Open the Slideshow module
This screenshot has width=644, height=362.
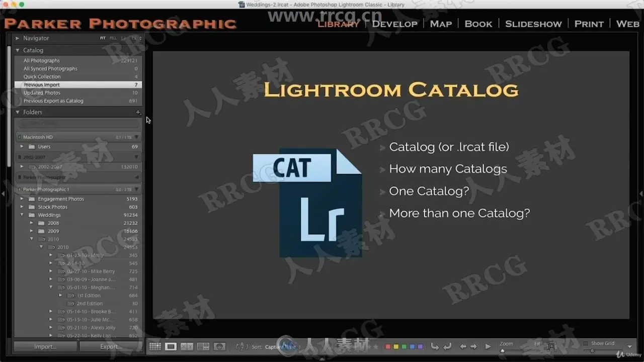pyautogui.click(x=533, y=24)
